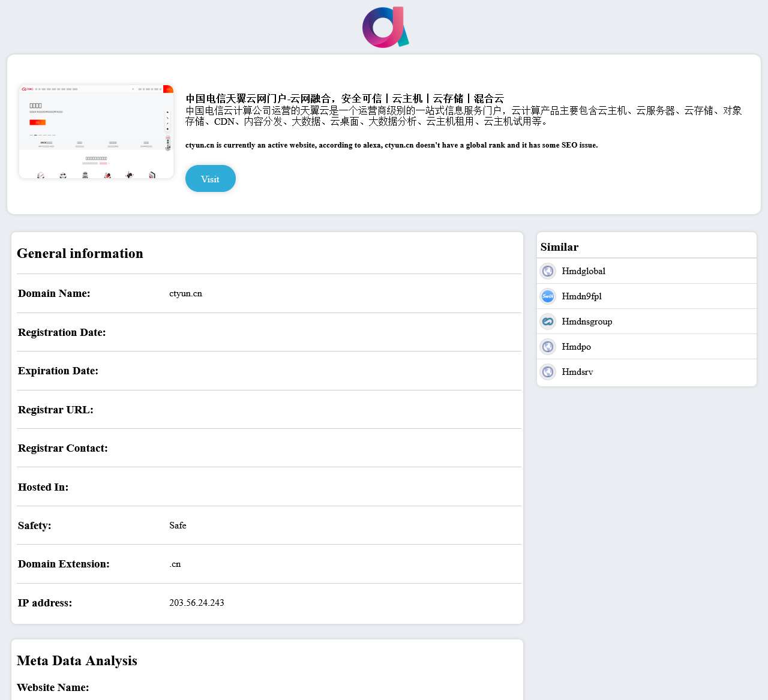Click the 203.56.24.243 IP value
Image resolution: width=768 pixels, height=700 pixels.
[197, 603]
